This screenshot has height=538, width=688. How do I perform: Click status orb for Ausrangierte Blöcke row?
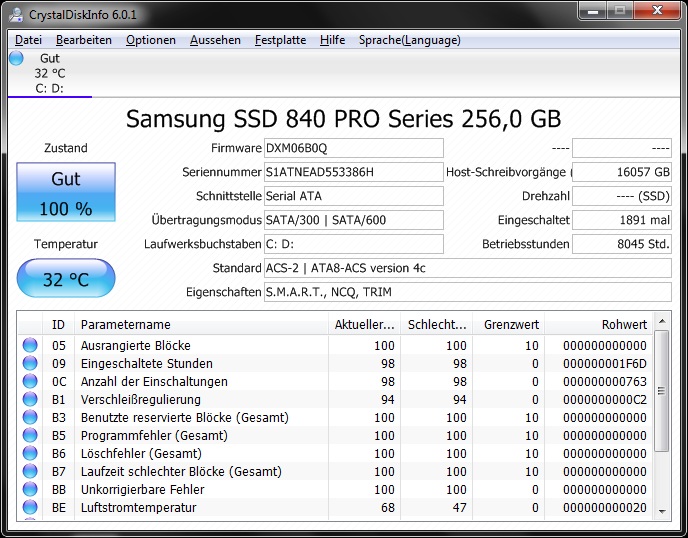click(30, 345)
